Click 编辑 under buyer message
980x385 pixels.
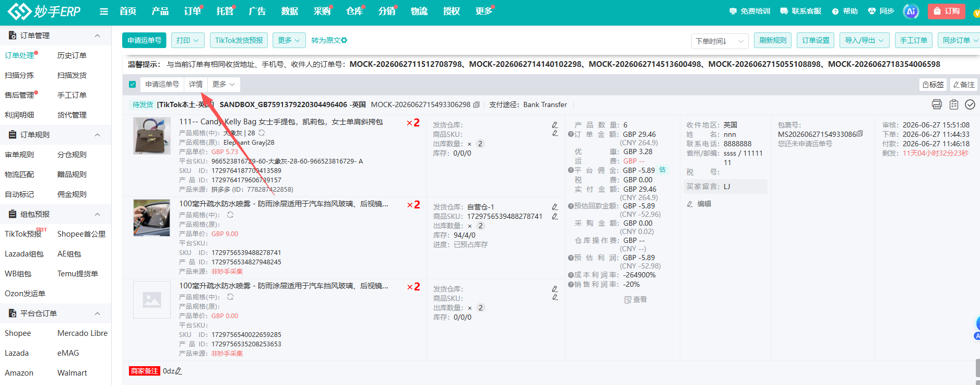[x=699, y=204]
